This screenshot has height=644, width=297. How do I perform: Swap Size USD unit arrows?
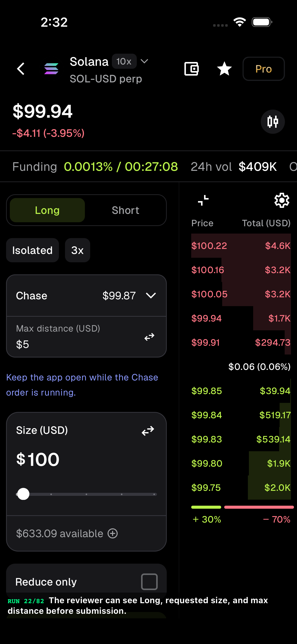tap(148, 431)
